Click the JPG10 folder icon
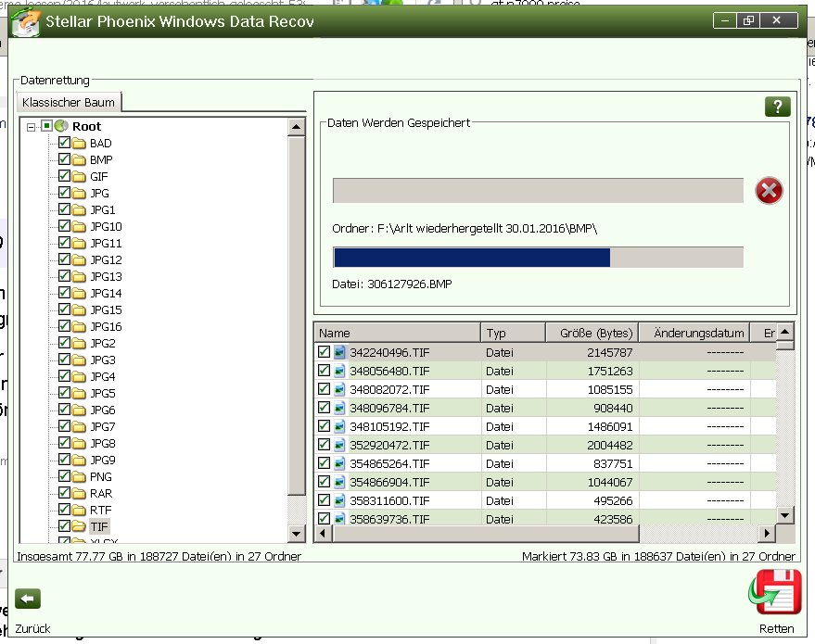The width and height of the screenshot is (815, 644). (79, 226)
